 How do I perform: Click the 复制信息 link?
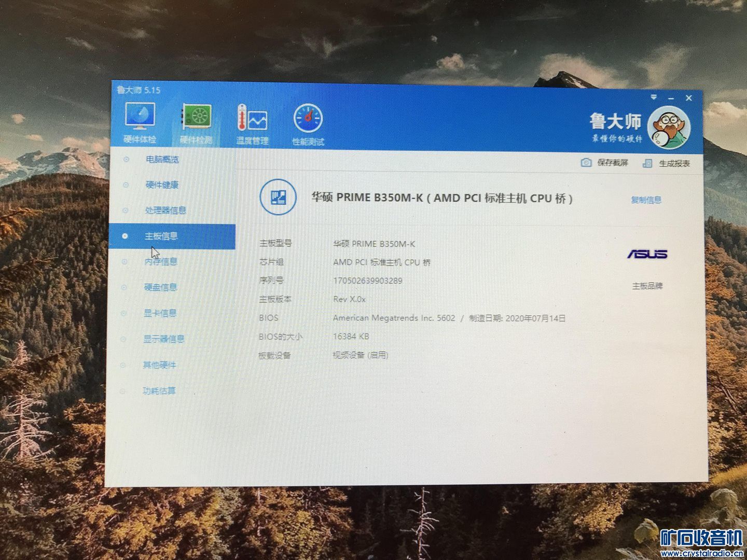click(646, 200)
